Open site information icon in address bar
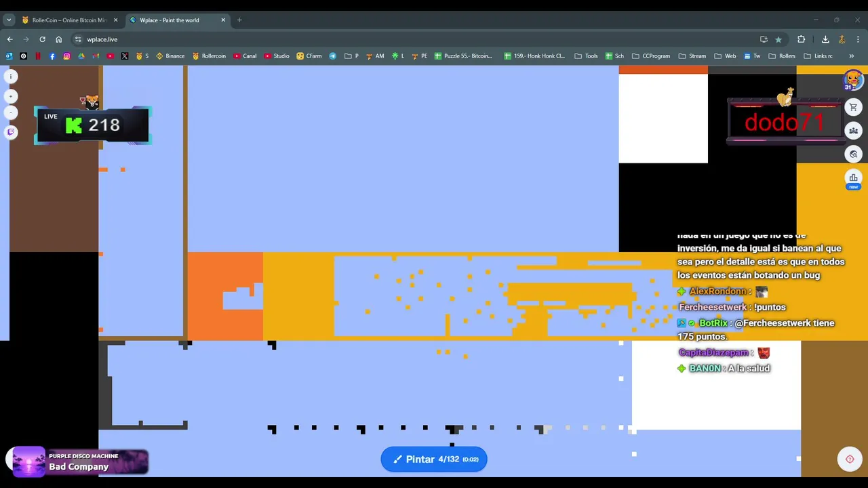Screen dimensions: 868x488 coord(78,39)
